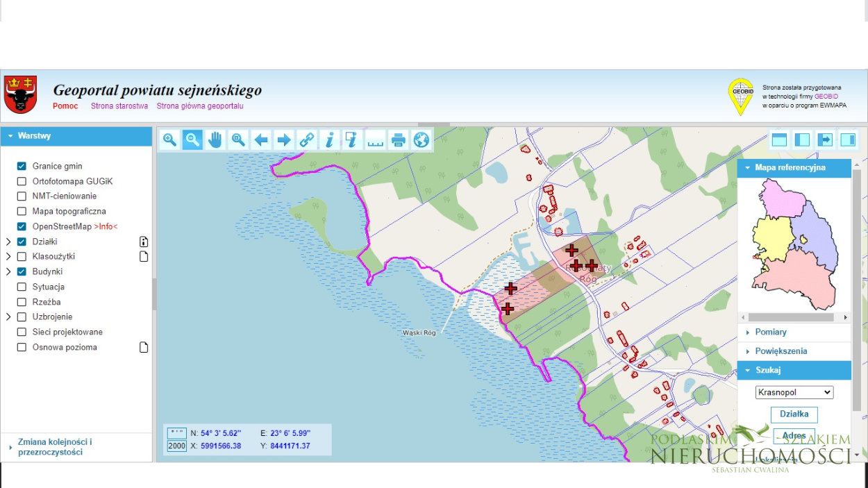
Task: Click document icon beside Osnowa pozioma
Action: pos(144,347)
